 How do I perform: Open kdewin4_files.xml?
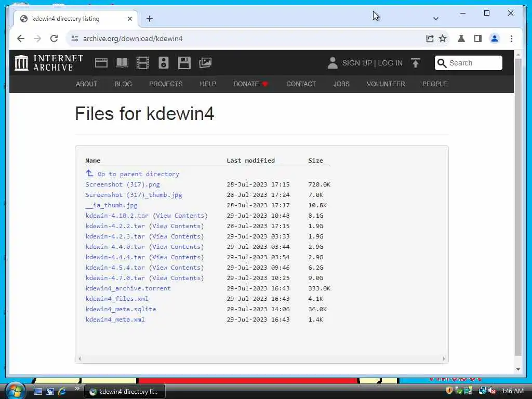(117, 299)
